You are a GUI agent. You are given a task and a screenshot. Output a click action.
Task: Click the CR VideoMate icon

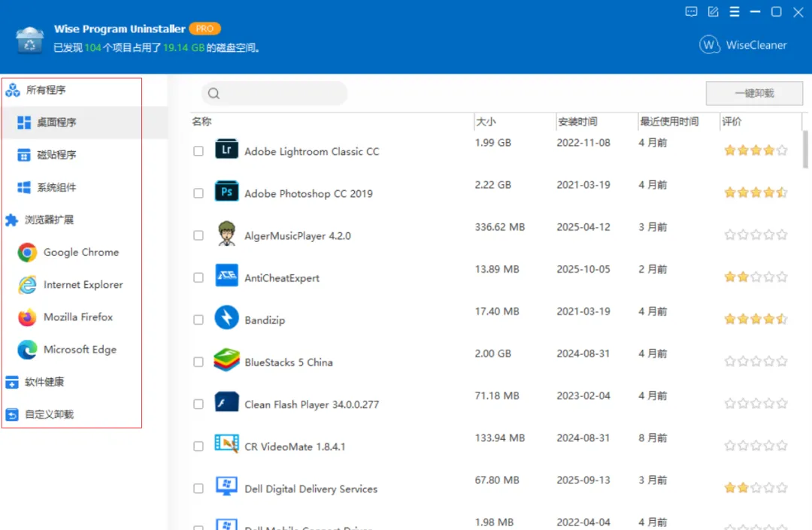[226, 444]
